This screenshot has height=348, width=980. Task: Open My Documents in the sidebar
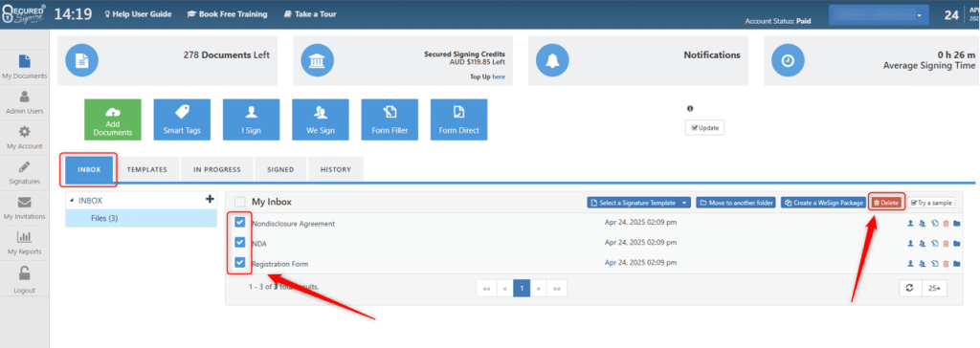24,67
